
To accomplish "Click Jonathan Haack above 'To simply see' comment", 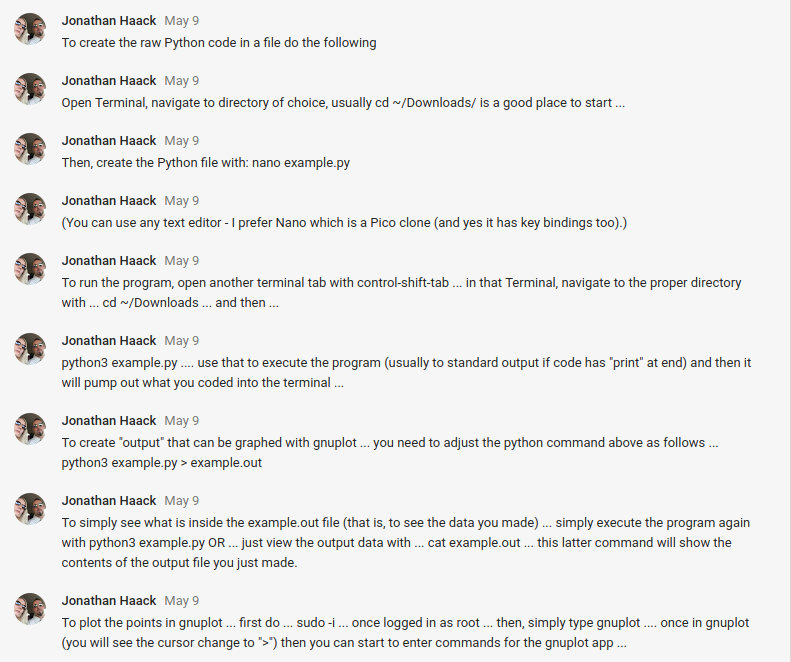I will [109, 500].
